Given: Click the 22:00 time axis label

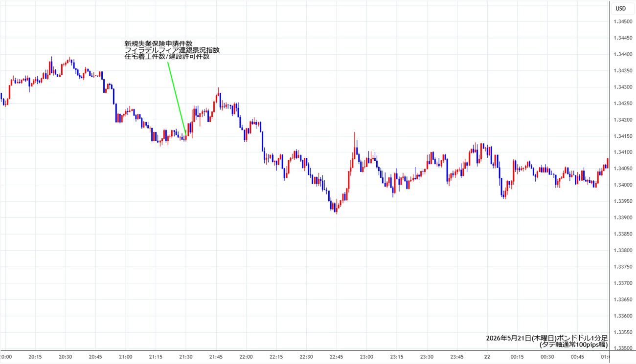Looking at the screenshot, I should click(x=246, y=357).
